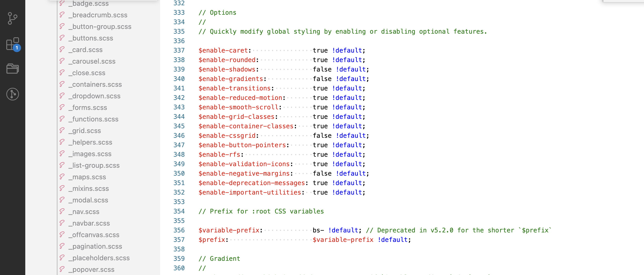Open the Git Graph activity icon
Viewport: 644px width, 275px height.
pyautogui.click(x=12, y=94)
